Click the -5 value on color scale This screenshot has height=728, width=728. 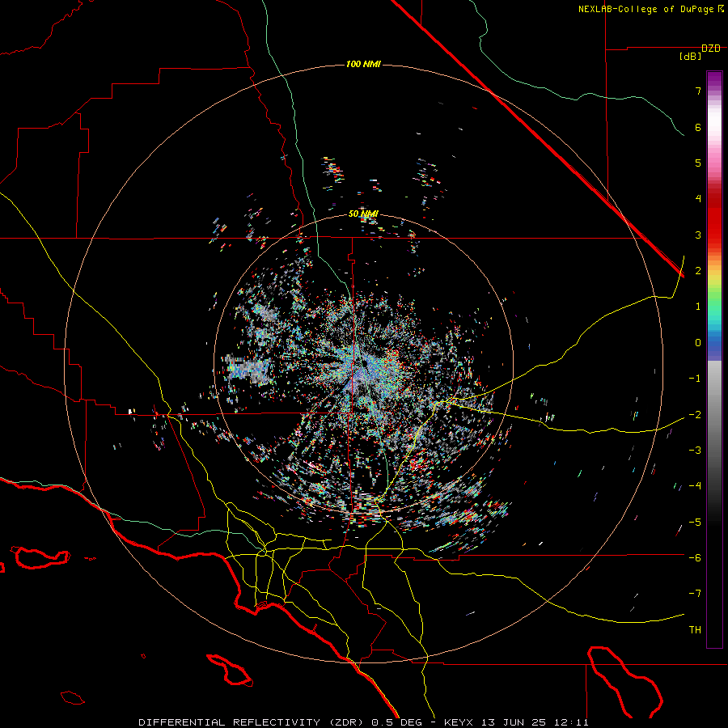click(695, 523)
